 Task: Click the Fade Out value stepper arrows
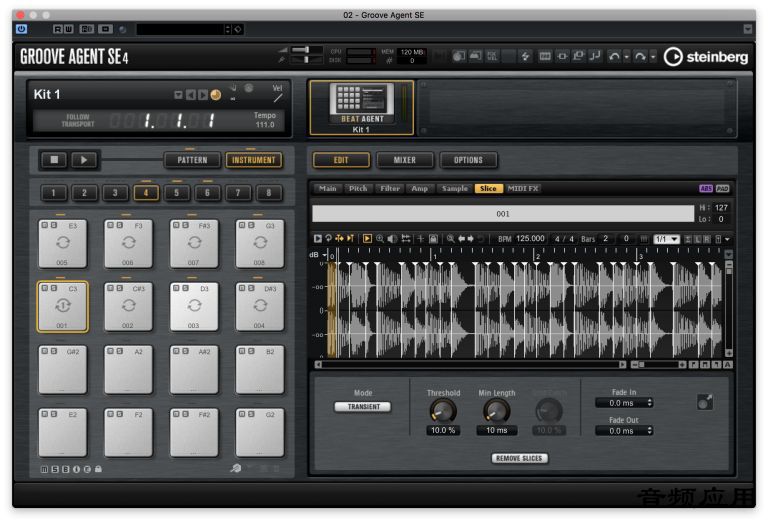pyautogui.click(x=649, y=430)
